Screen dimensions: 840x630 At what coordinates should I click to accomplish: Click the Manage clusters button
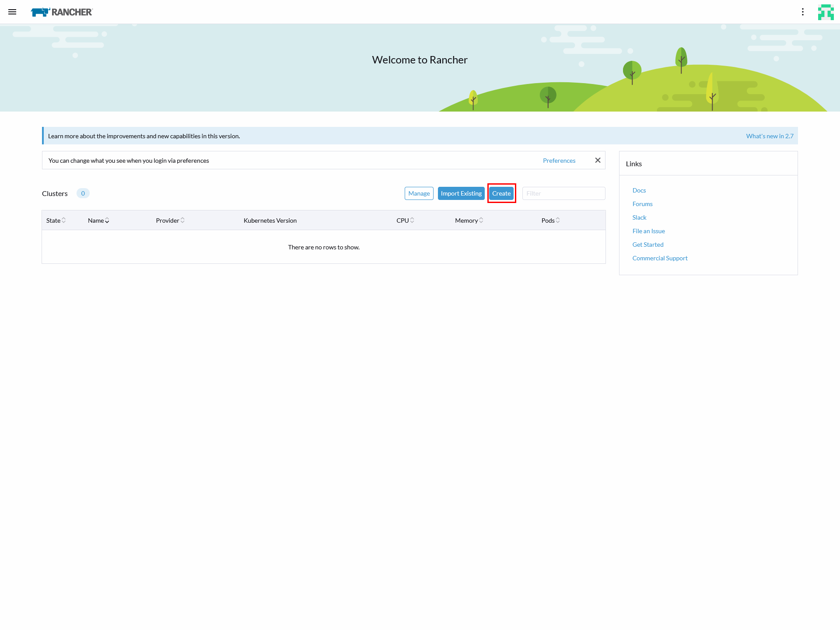tap(419, 193)
